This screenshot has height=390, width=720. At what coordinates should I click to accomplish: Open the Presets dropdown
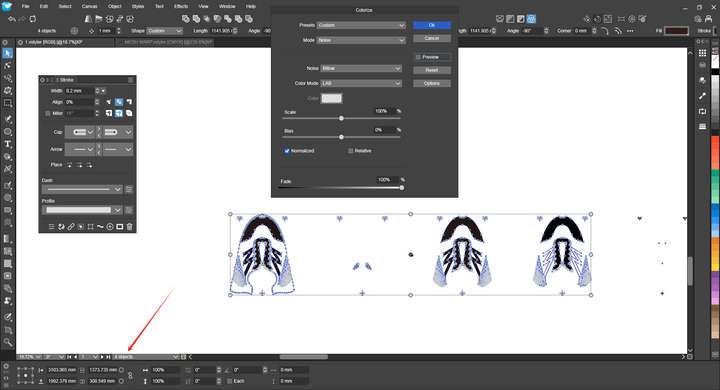361,25
